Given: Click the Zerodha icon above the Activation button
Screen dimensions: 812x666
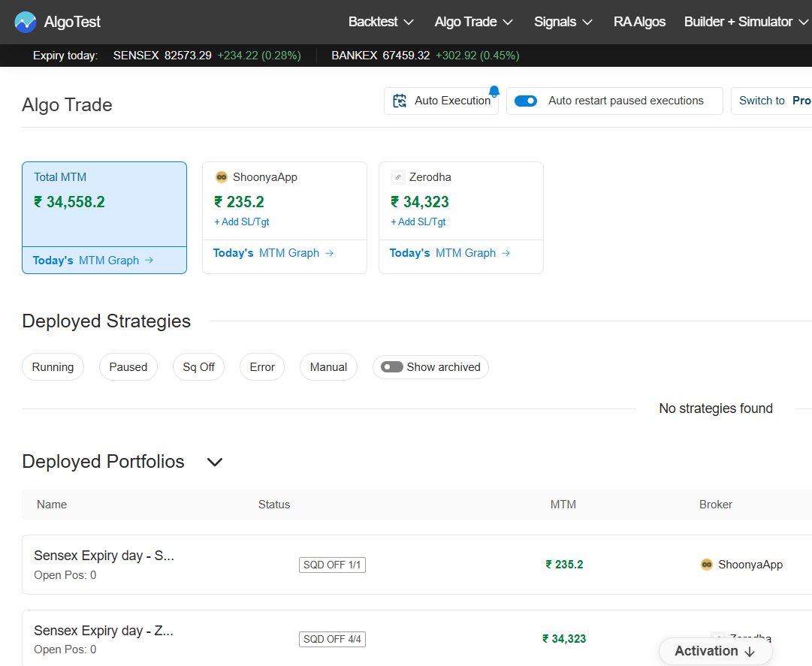Looking at the screenshot, I should pyautogui.click(x=717, y=637).
